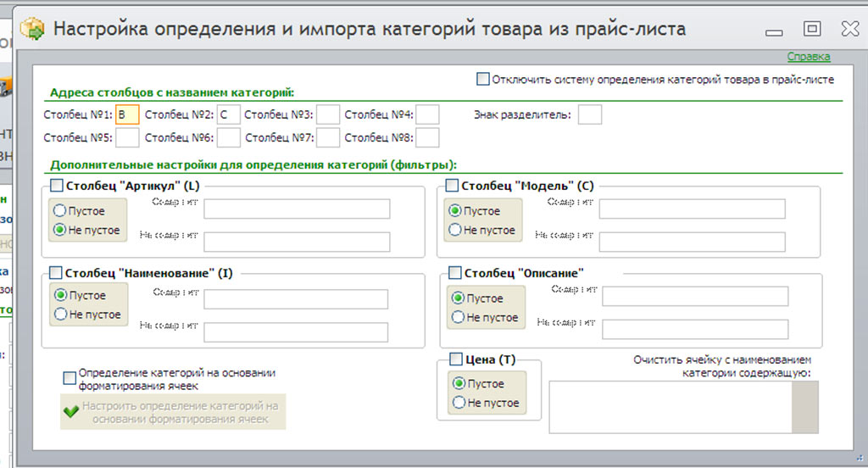Choose Не пустое radio under Артикул
The image size is (868, 468).
60,229
